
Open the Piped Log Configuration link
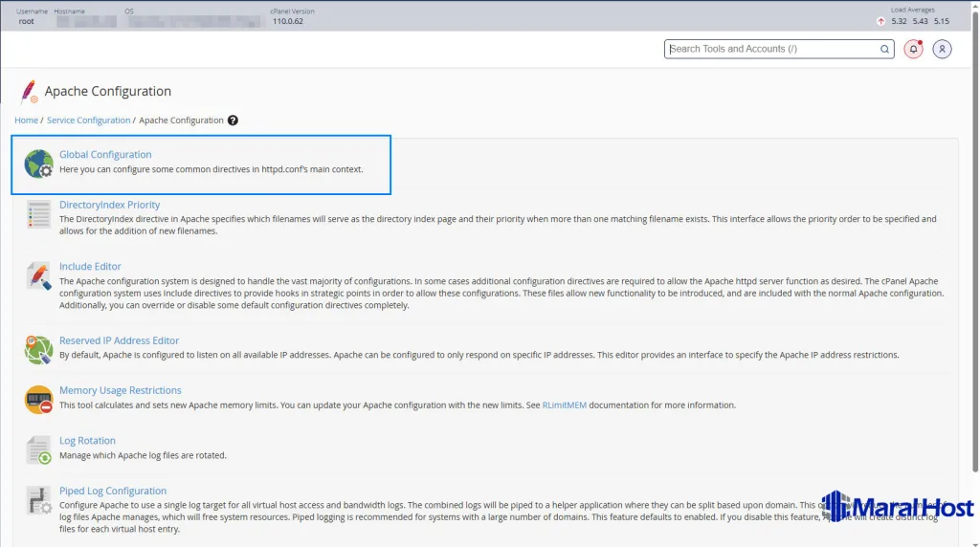pos(113,491)
